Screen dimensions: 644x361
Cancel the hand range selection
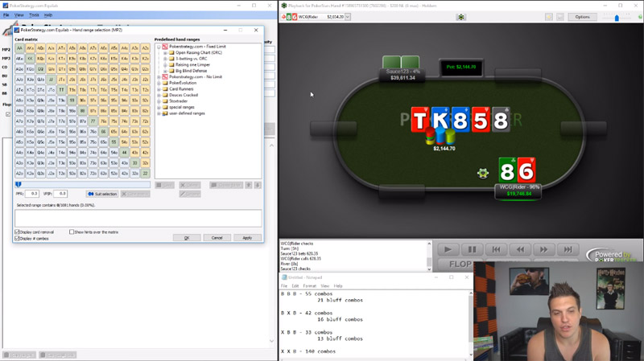pyautogui.click(x=217, y=238)
